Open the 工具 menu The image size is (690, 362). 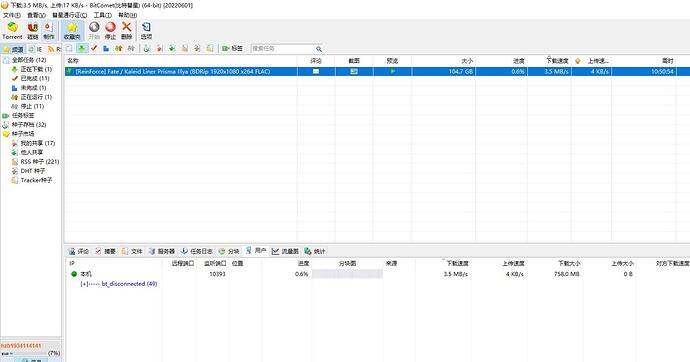[x=103, y=15]
